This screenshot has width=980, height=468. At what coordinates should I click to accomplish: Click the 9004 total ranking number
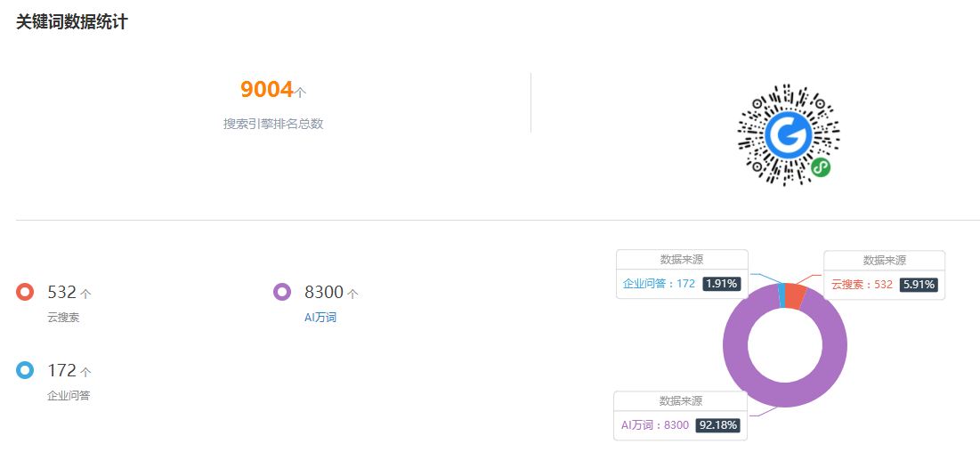267,90
